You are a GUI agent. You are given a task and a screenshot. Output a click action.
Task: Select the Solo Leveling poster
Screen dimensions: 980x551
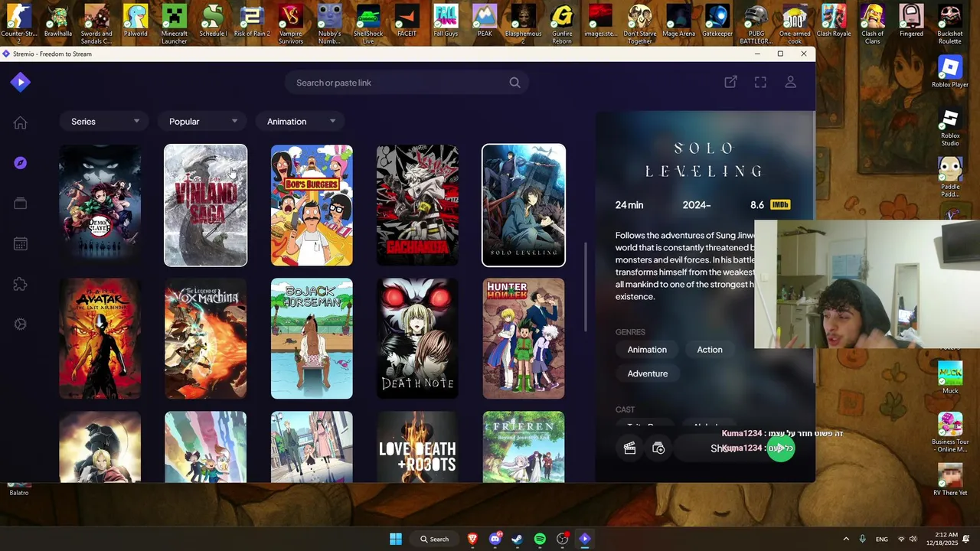pos(524,205)
